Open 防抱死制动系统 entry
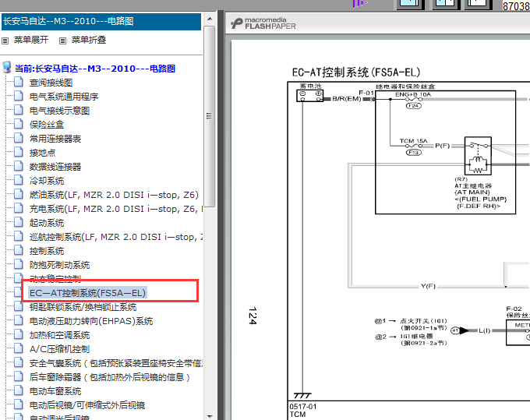Screen dimensions: 530x420 coord(59,265)
